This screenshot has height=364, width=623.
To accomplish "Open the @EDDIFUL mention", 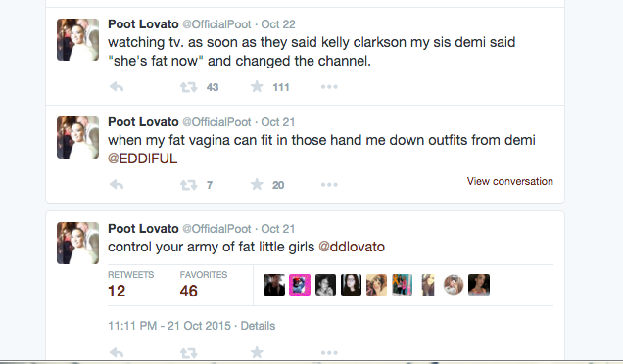I will tap(142, 159).
